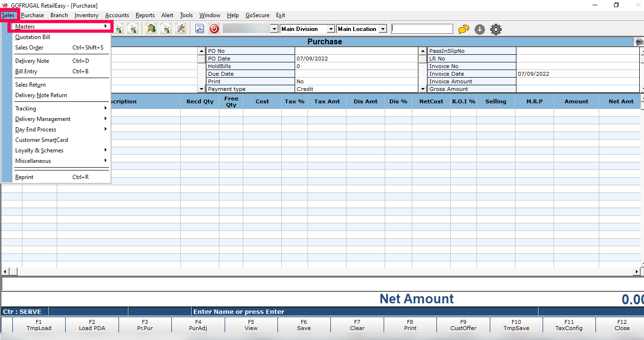
Task: Click the red power button icon
Action: point(214,29)
